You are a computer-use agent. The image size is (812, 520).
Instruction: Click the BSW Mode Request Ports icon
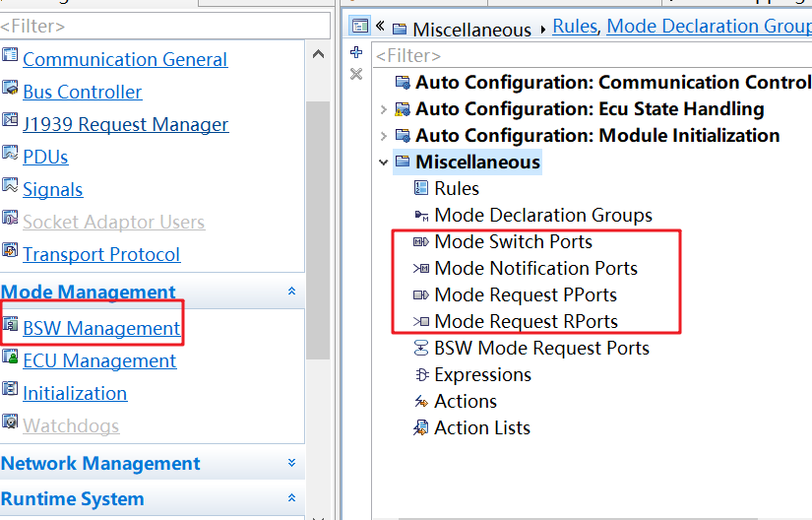(421, 349)
